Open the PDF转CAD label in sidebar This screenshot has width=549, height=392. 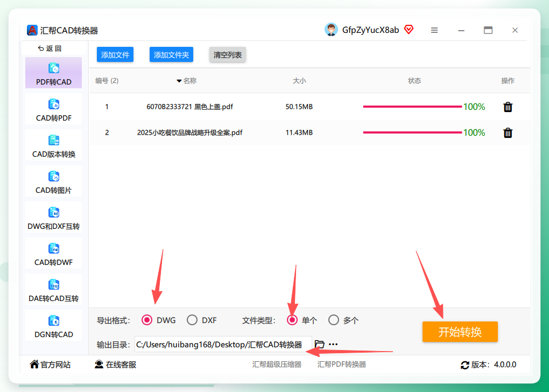tap(54, 82)
